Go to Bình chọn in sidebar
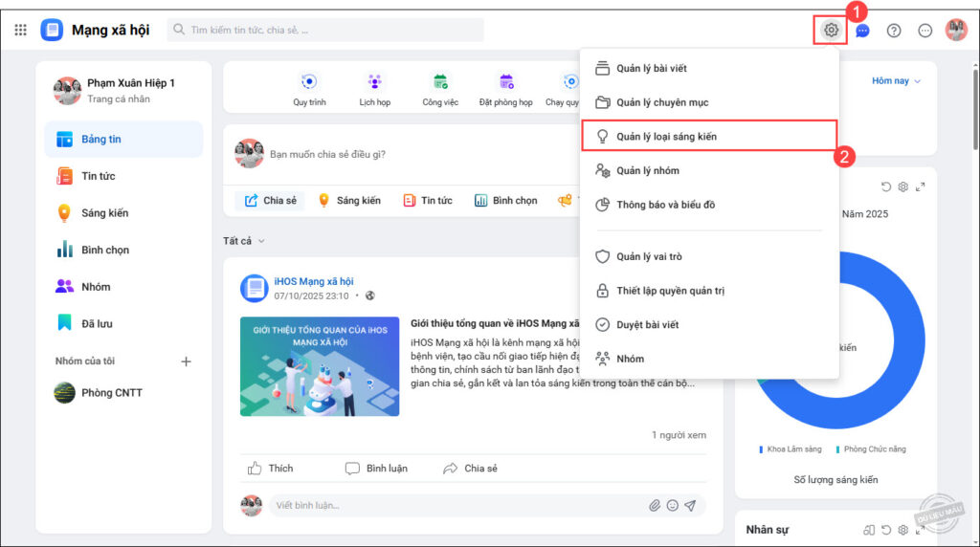Screen dimensions: 980x547 click(123, 250)
